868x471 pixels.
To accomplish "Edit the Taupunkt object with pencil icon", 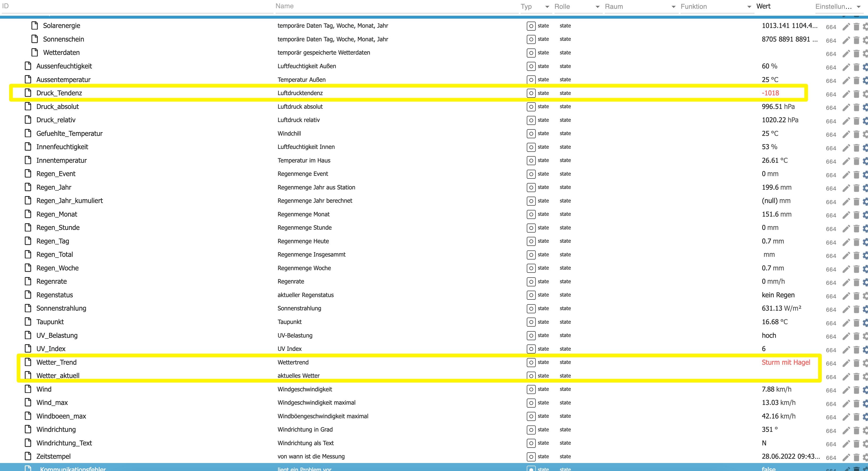I will tap(846, 323).
